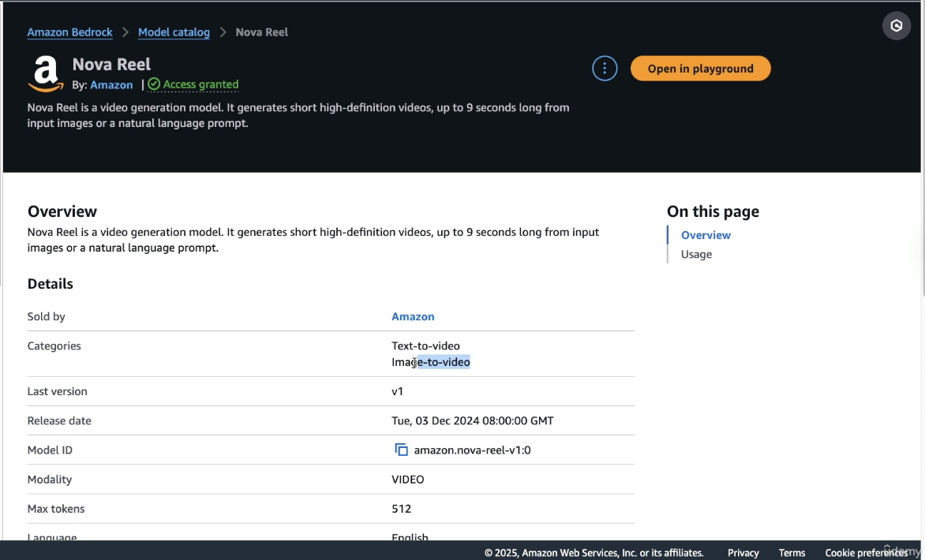Viewport: 925px width, 560px height.
Task: Click the Nova Reel page title
Action: pyautogui.click(x=111, y=64)
